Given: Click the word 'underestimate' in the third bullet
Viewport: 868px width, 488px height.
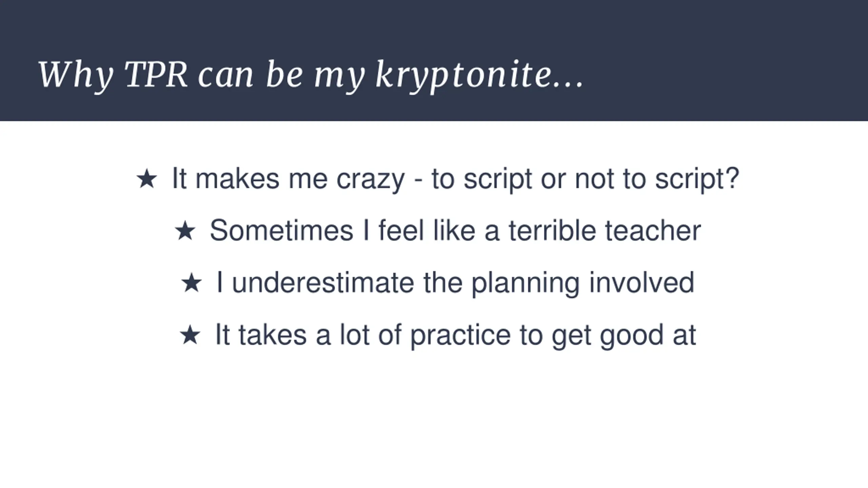Looking at the screenshot, I should tap(323, 283).
